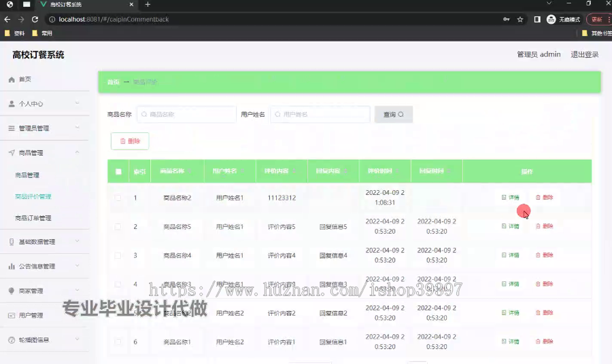The width and height of the screenshot is (612, 364).
Task: Click the chart icon beside 公告信息管理
Action: click(x=12, y=266)
